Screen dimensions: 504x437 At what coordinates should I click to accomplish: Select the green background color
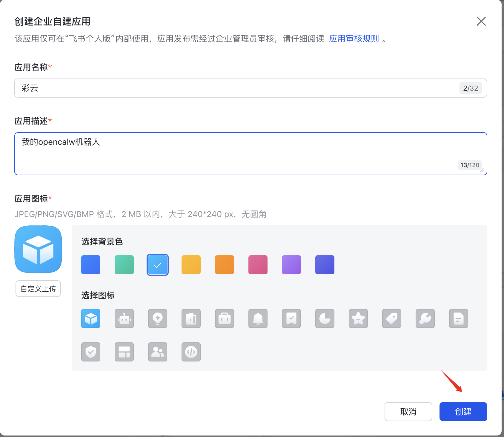124,264
